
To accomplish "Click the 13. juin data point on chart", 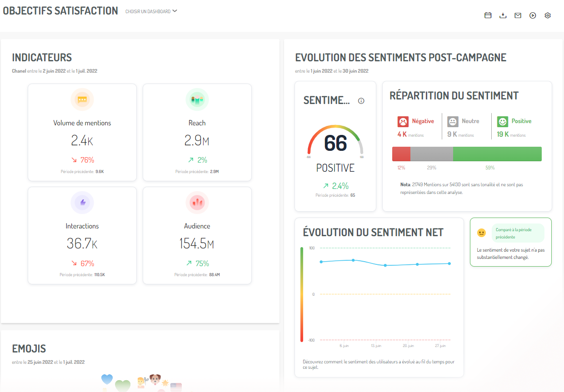I will coord(385,265).
